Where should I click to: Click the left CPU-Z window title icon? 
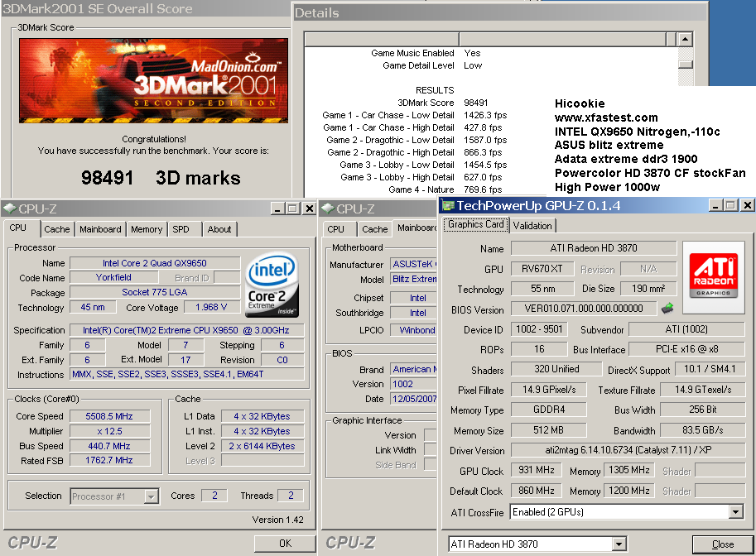tap(10, 208)
